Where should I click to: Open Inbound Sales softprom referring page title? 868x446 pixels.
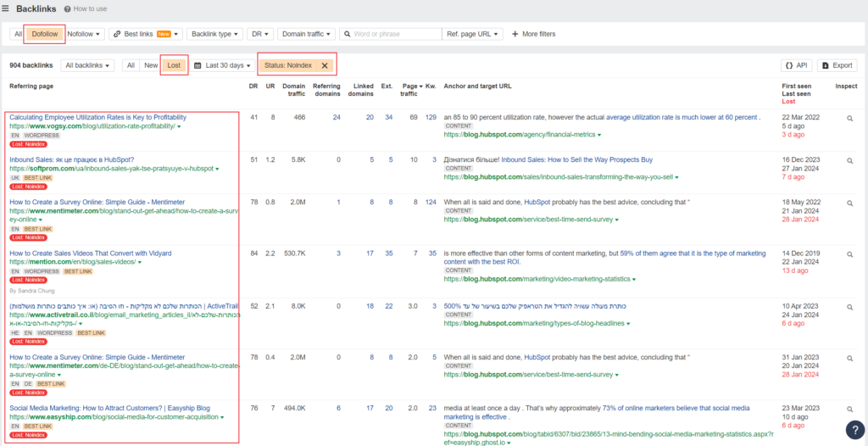pyautogui.click(x=71, y=159)
